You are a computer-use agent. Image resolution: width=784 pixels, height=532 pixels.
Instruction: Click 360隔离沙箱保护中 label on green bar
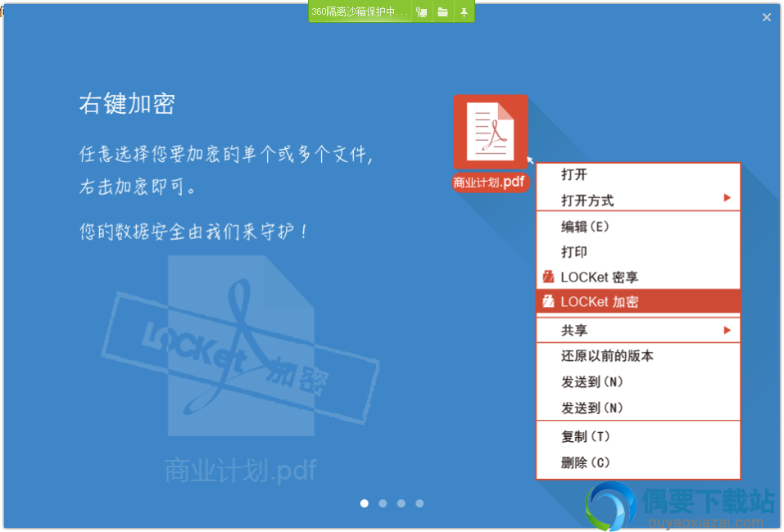click(x=360, y=11)
